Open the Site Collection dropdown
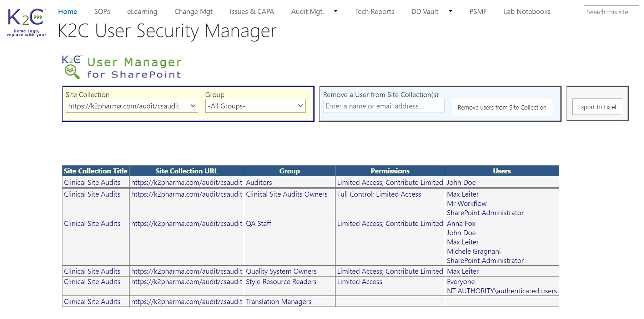644x319 pixels. click(132, 106)
